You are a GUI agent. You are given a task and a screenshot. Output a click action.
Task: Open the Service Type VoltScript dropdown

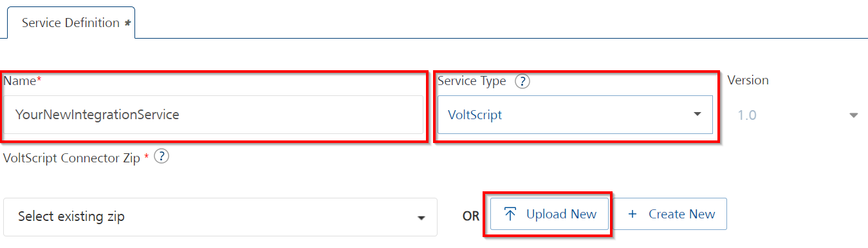click(575, 115)
